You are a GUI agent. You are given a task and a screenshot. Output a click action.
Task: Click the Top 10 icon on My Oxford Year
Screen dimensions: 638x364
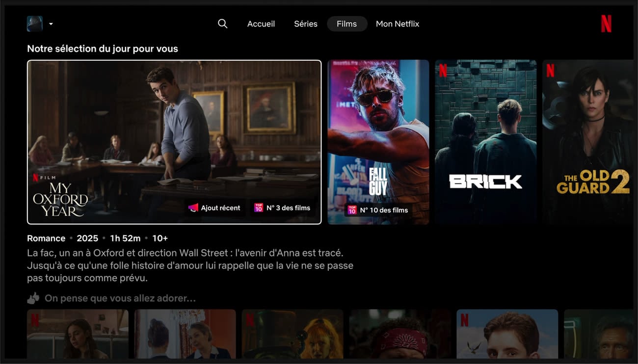point(258,208)
